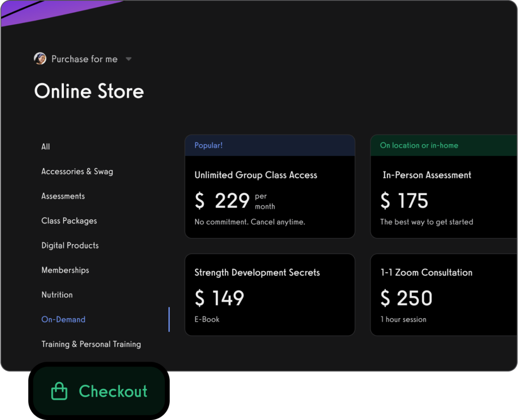Open the Nutrition category
Screen dimensions: 518x420
pyautogui.click(x=57, y=295)
